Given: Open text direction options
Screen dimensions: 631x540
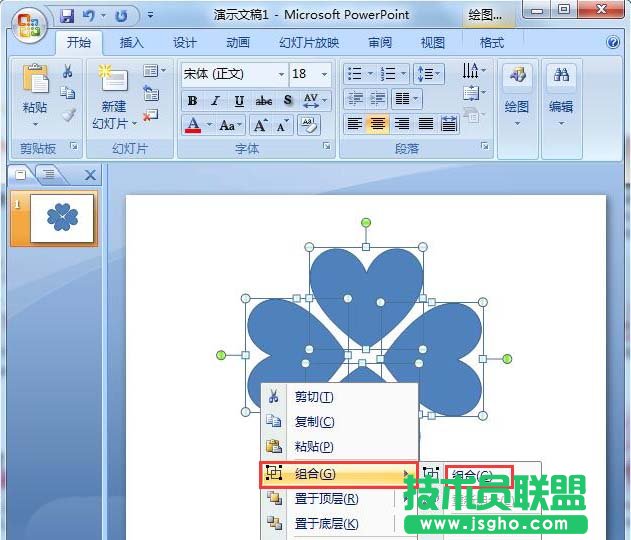Looking at the screenshot, I should (x=474, y=71).
